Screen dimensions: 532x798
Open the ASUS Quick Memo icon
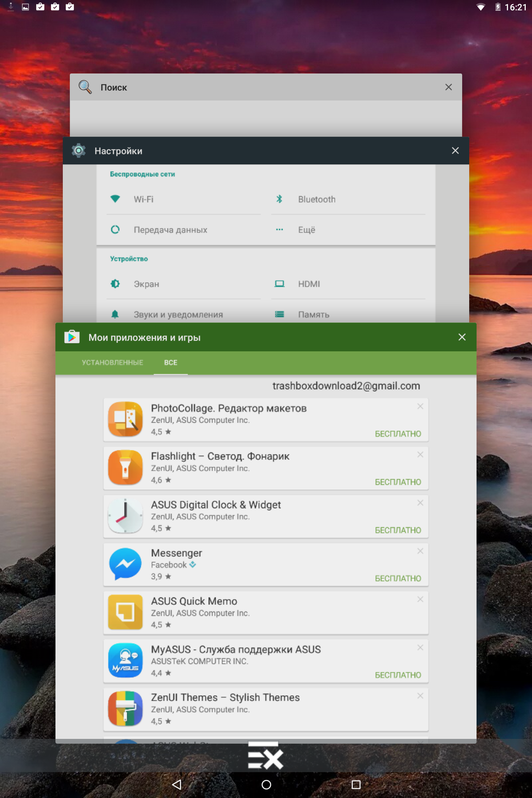pyautogui.click(x=125, y=612)
